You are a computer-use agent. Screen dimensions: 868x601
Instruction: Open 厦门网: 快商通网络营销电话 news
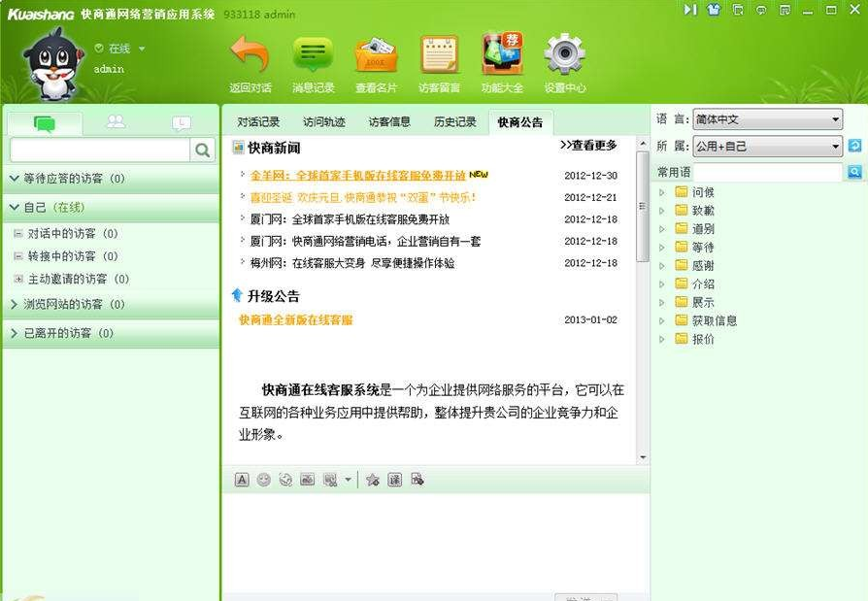click(x=365, y=242)
